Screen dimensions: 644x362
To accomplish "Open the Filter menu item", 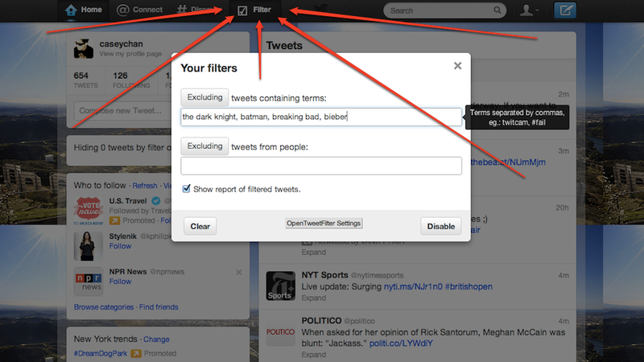I will 254,10.
